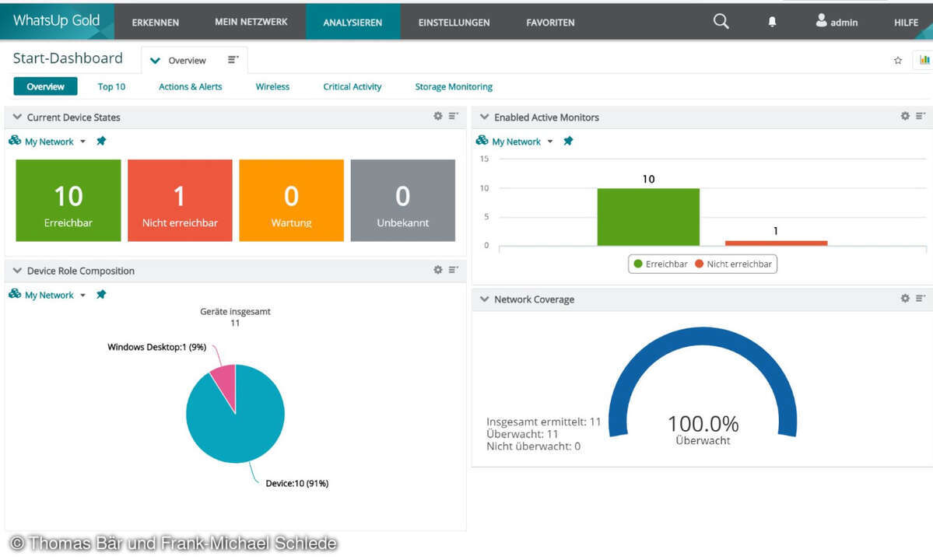Click the orange Wartung tile
933x560 pixels.
point(292,201)
